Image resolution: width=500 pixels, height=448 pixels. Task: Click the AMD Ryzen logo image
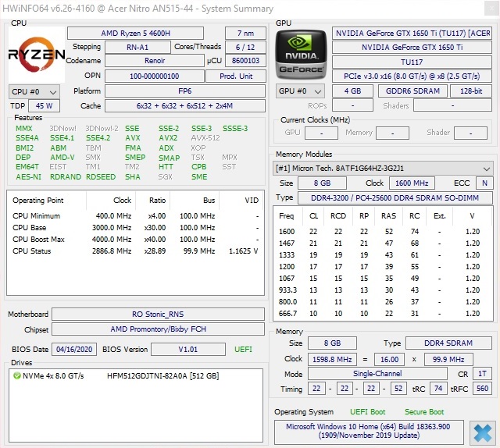point(37,54)
